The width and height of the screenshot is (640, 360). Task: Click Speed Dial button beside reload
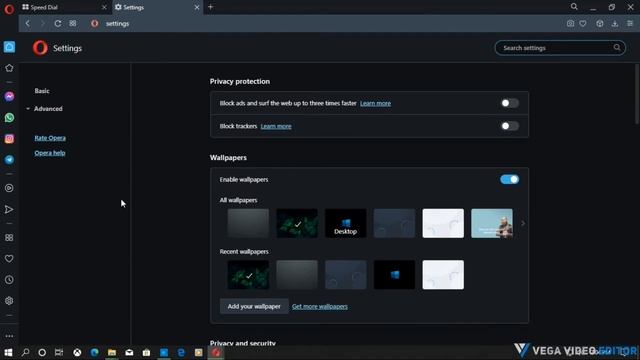click(x=73, y=24)
